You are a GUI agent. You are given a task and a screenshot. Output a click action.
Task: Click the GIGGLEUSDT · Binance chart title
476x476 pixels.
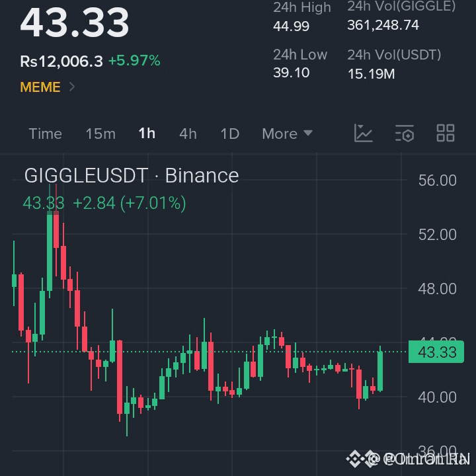(x=132, y=175)
